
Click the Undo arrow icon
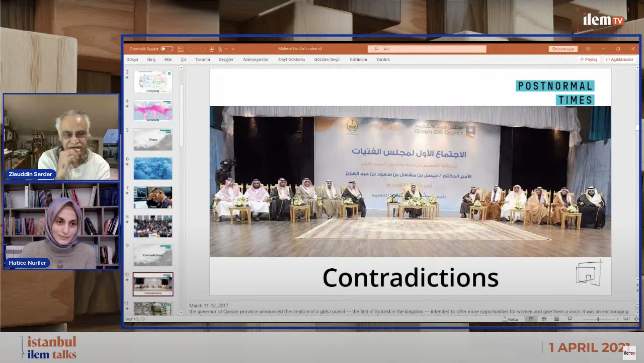190,49
